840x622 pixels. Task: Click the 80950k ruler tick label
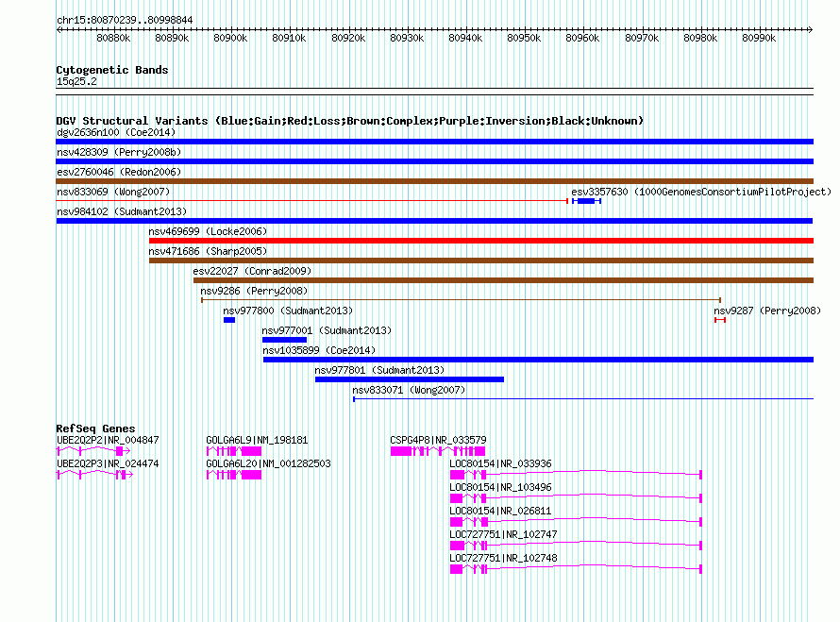tap(524, 38)
